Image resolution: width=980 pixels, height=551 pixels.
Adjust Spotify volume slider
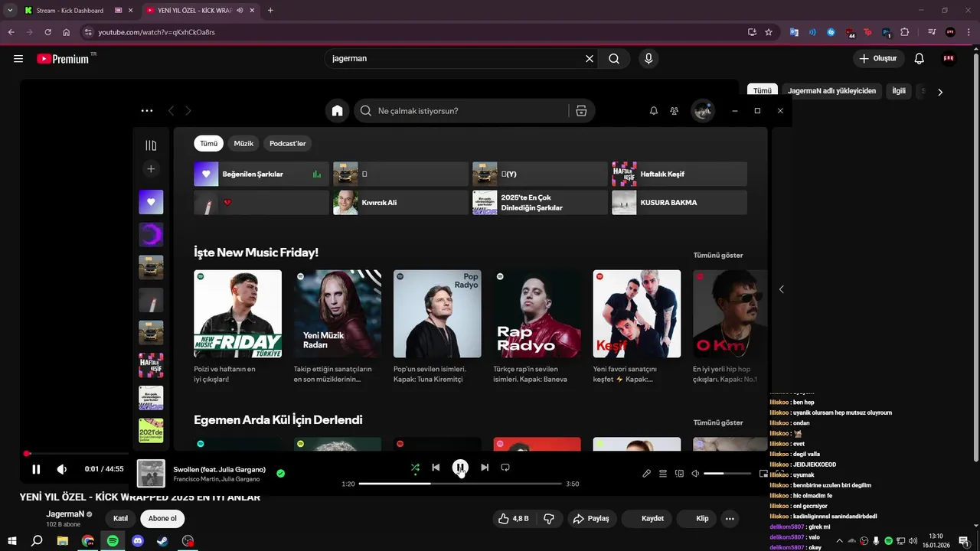[x=727, y=474]
